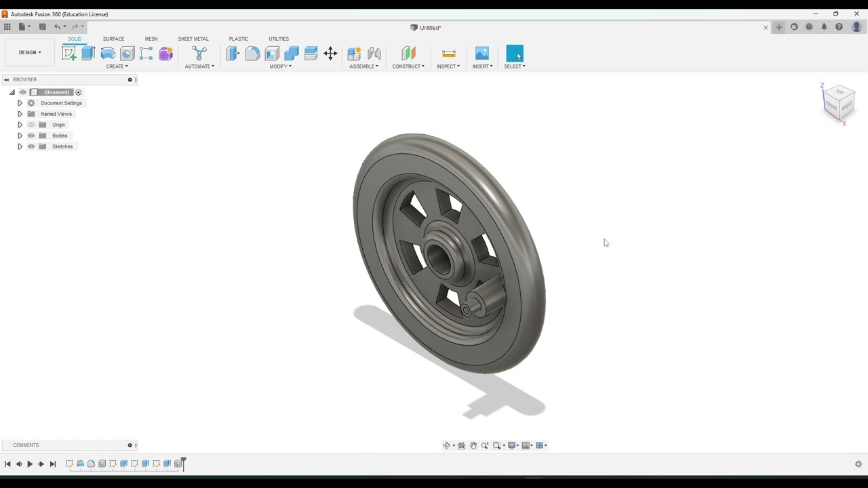Select the purple Create Form tool
This screenshot has width=868, height=488.
[166, 54]
